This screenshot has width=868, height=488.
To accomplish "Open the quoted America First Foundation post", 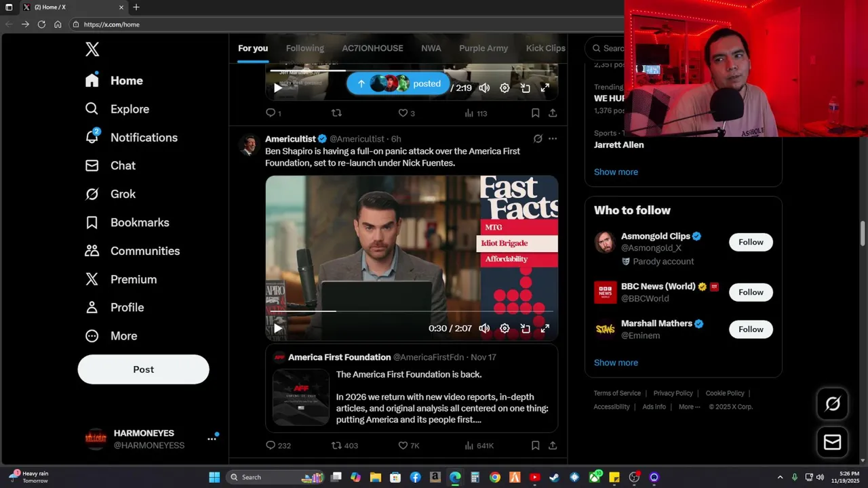I will [412, 388].
